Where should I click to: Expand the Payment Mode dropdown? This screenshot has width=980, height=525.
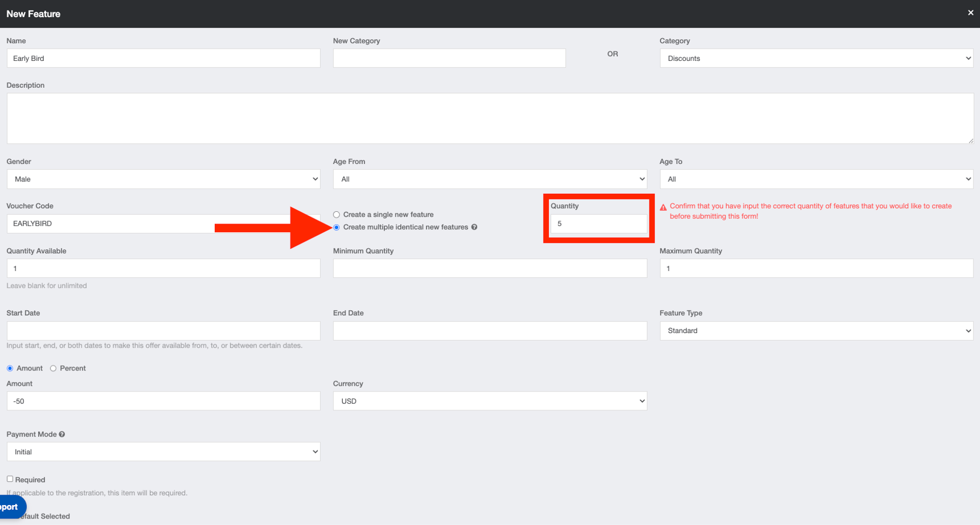click(163, 452)
